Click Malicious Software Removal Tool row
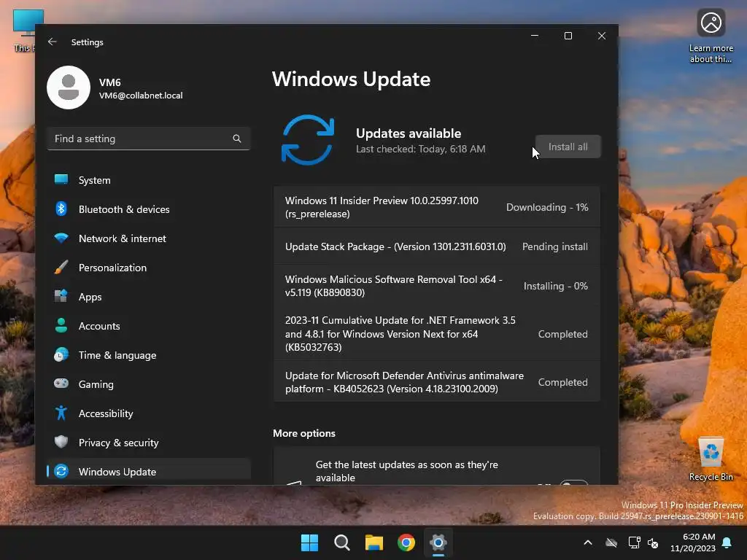This screenshot has height=560, width=747. [x=437, y=286]
